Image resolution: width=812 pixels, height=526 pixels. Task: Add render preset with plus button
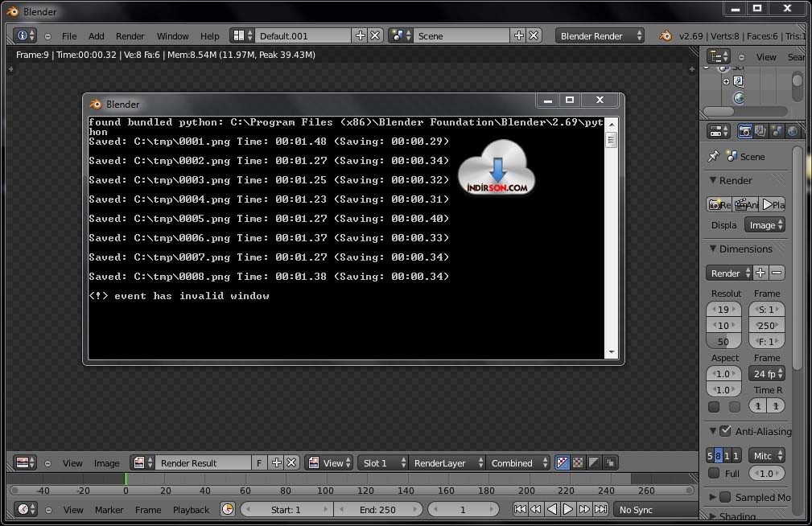pos(760,273)
